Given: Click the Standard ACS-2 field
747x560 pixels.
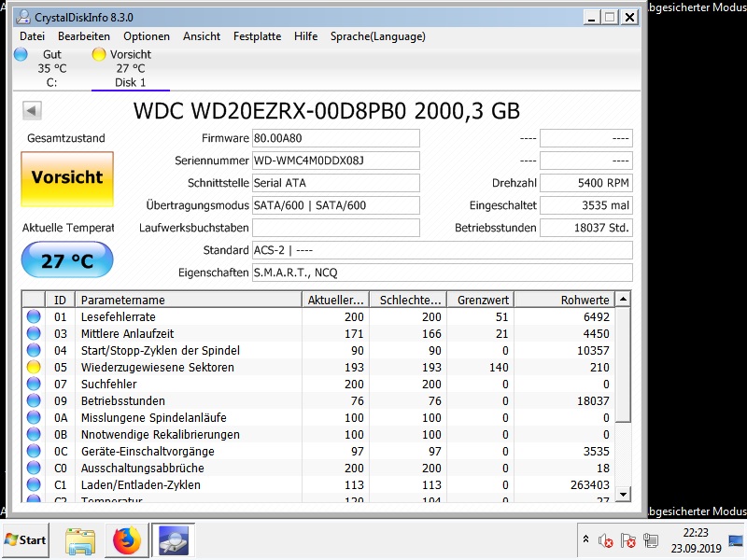Looking at the screenshot, I should [442, 250].
